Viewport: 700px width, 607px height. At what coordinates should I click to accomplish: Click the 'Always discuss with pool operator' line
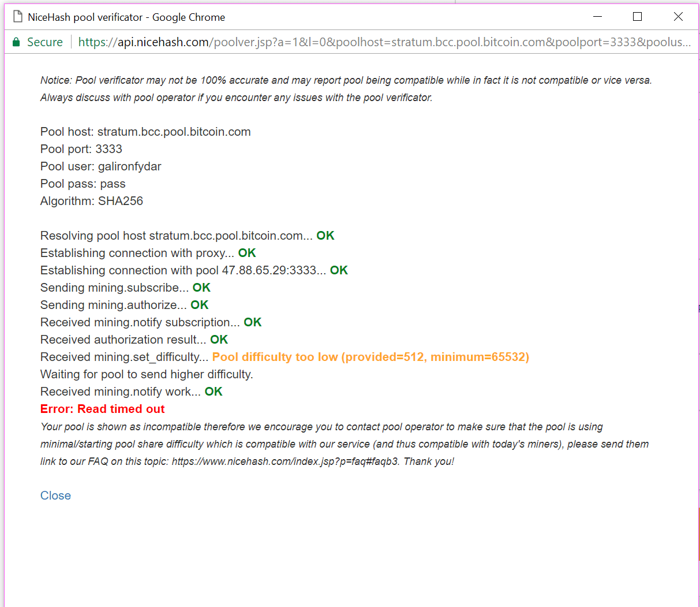click(237, 98)
